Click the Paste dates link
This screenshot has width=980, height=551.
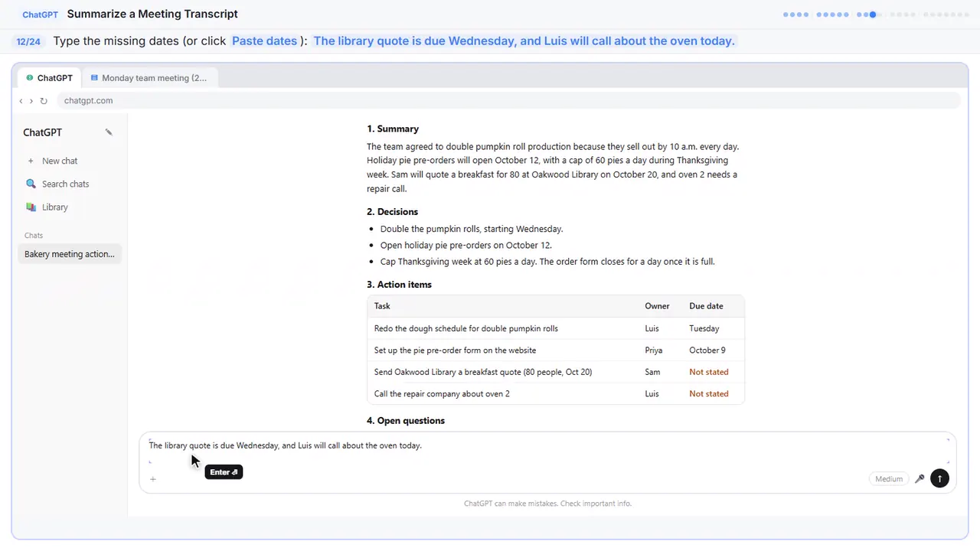point(264,41)
